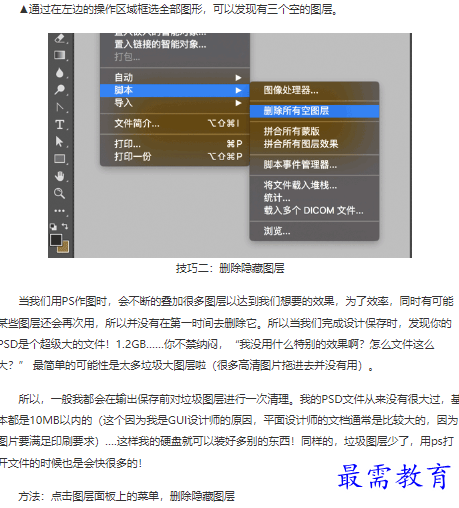Choose 打印... from the menu

click(x=175, y=144)
